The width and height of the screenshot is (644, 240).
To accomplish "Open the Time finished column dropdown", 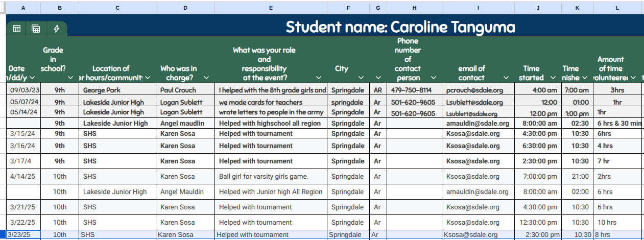I will pyautogui.click(x=585, y=78).
